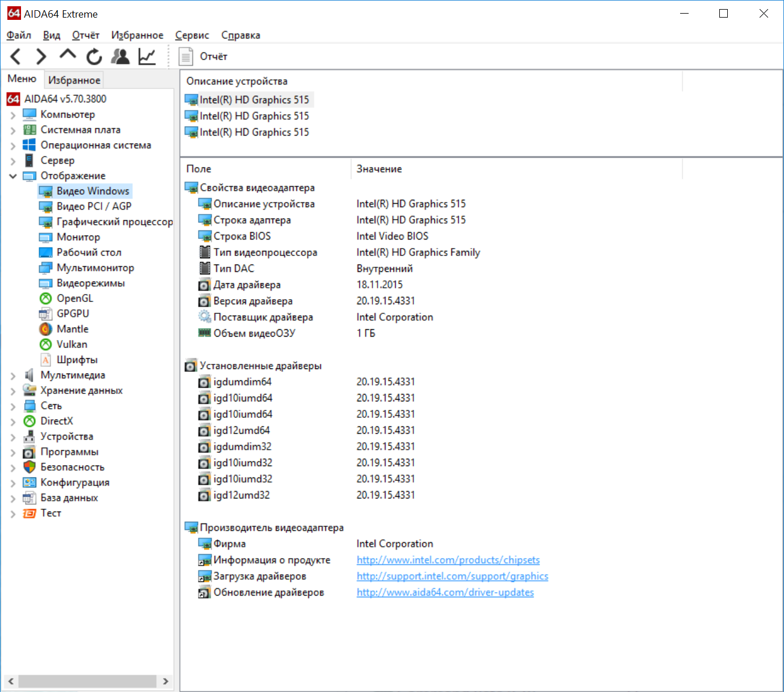Expand the Хранение данных tree node

pos(13,391)
